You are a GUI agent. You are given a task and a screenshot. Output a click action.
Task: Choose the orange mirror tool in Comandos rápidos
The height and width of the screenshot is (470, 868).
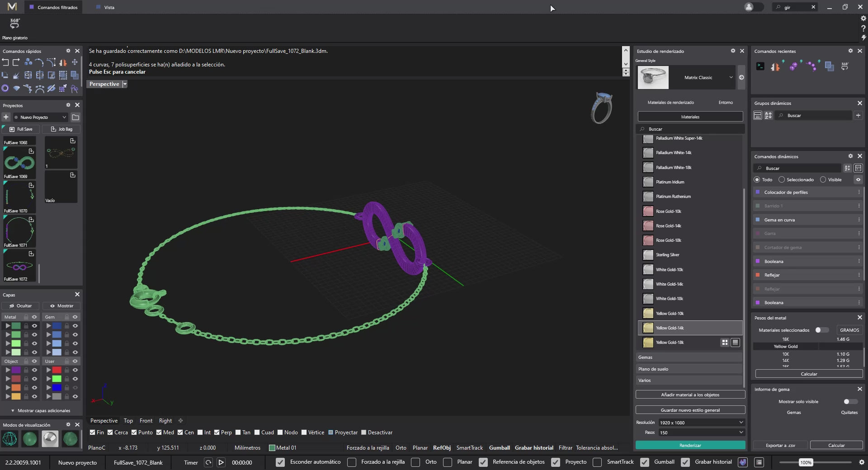pyautogui.click(x=63, y=62)
